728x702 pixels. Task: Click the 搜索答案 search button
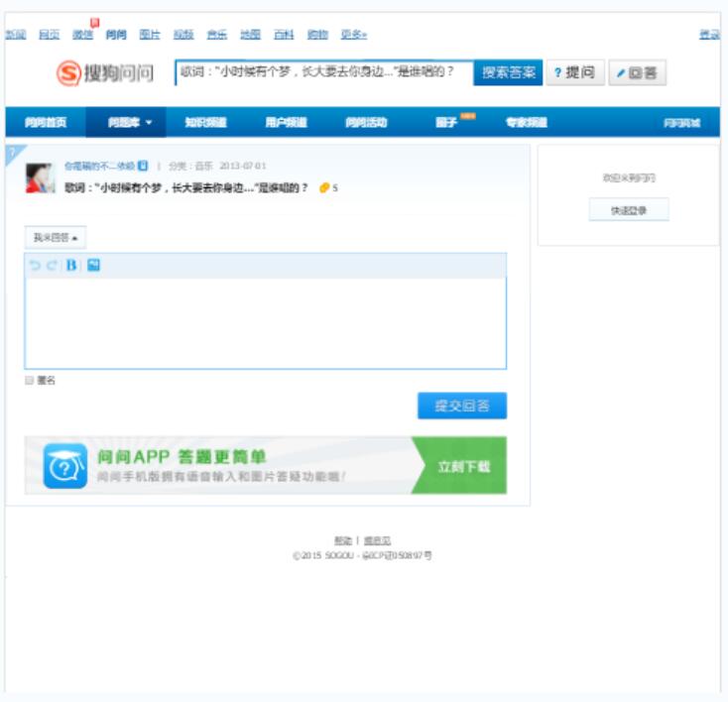click(x=508, y=73)
